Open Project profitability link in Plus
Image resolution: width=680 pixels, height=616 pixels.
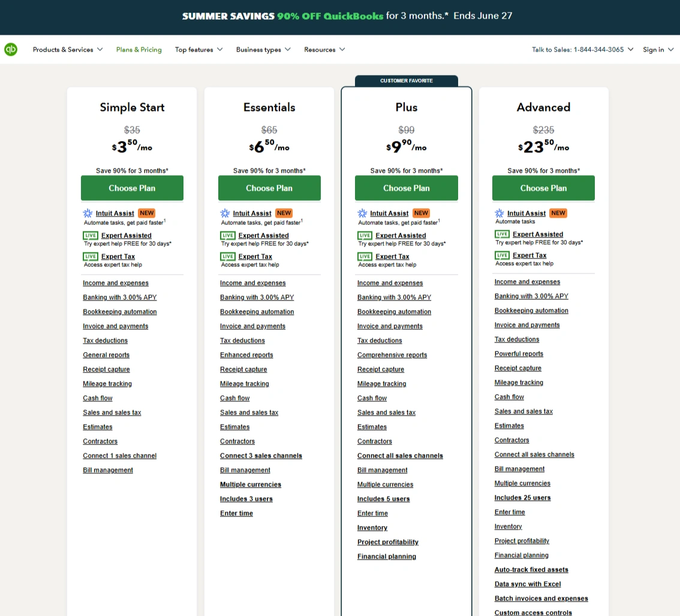point(388,542)
